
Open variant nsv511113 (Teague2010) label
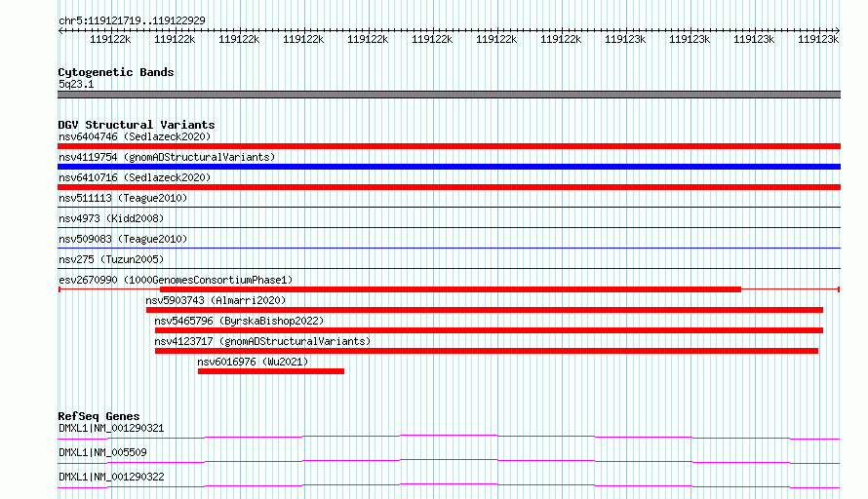click(x=123, y=198)
